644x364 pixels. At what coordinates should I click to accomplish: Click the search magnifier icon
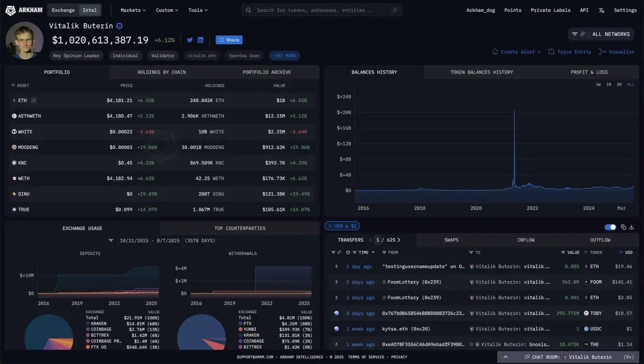coord(249,10)
